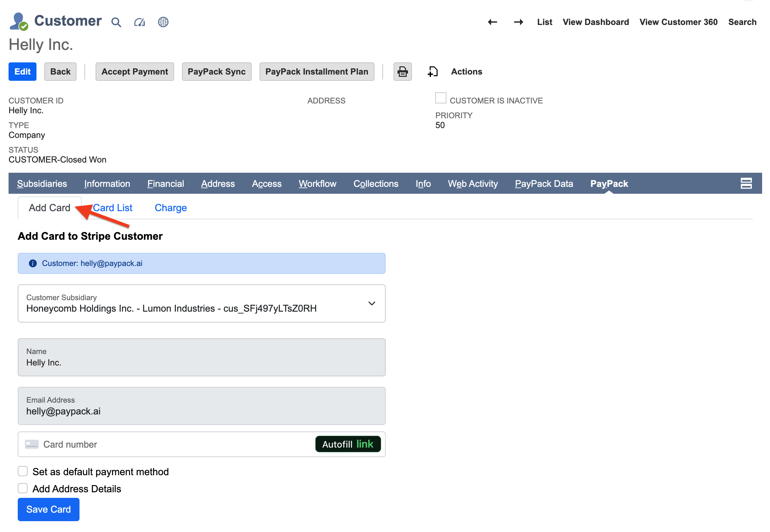Expand the Customer Subsidiary dropdown

pos(371,304)
